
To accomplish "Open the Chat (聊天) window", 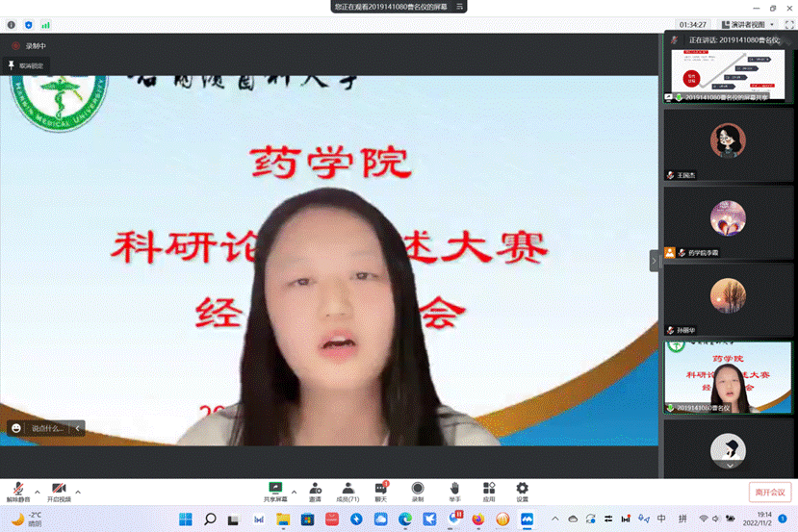I will click(381, 489).
